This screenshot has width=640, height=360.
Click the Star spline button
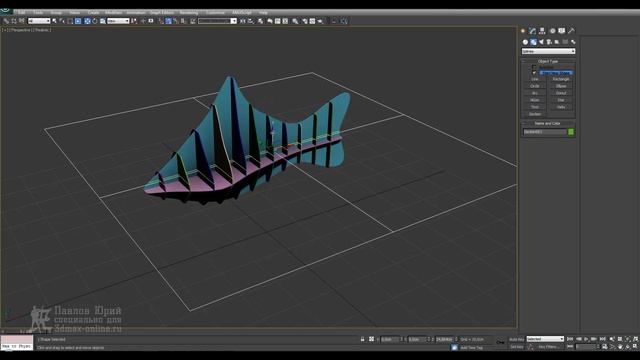(561, 100)
